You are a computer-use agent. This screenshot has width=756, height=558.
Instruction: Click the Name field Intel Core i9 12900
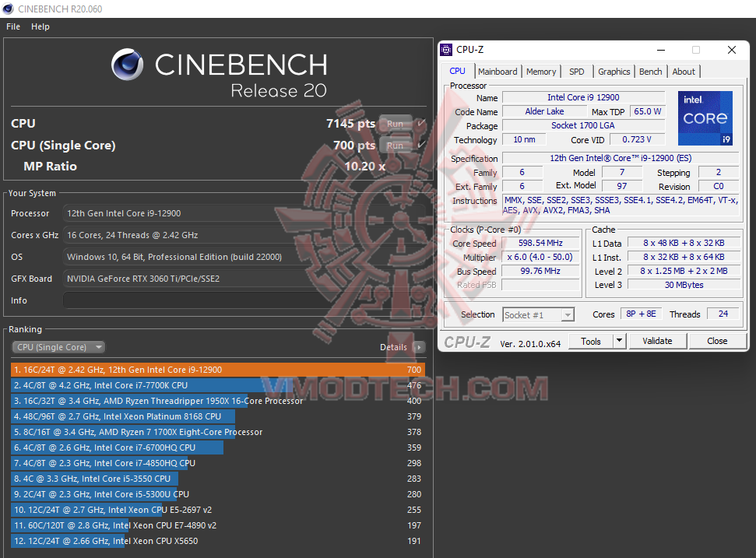click(583, 97)
